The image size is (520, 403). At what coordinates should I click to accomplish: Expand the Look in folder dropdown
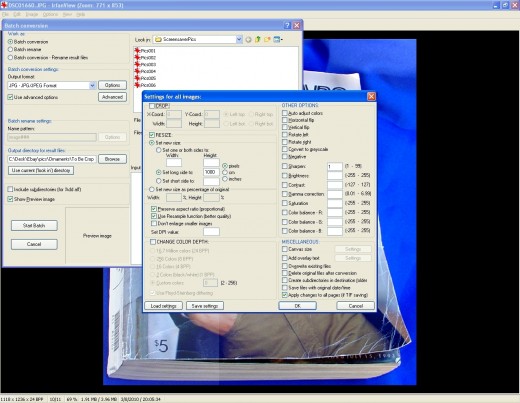pos(239,39)
